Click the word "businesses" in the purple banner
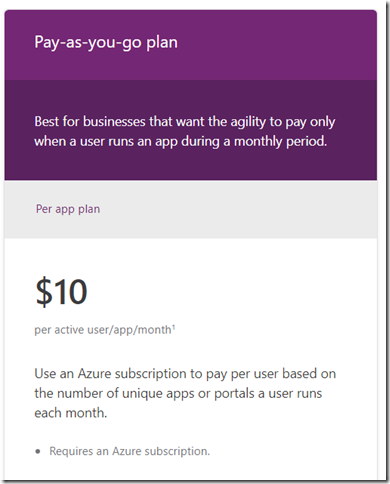 click(x=114, y=122)
